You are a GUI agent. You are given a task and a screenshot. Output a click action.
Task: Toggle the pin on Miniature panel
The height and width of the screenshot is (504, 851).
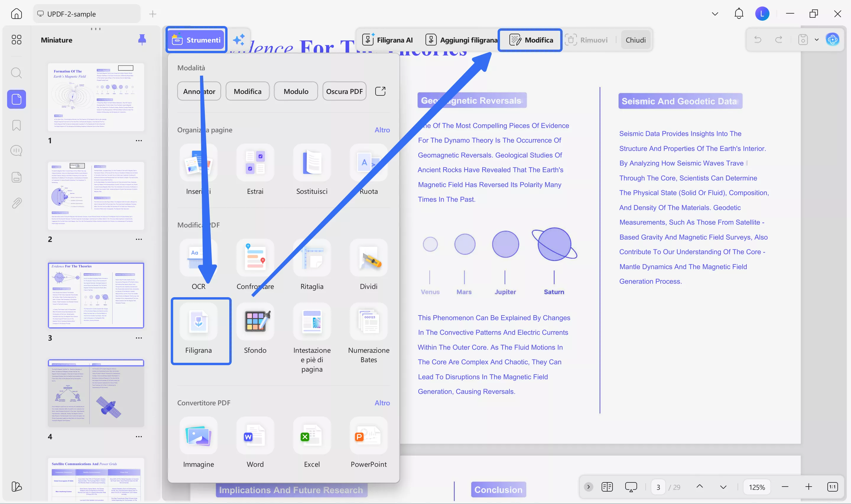142,40
